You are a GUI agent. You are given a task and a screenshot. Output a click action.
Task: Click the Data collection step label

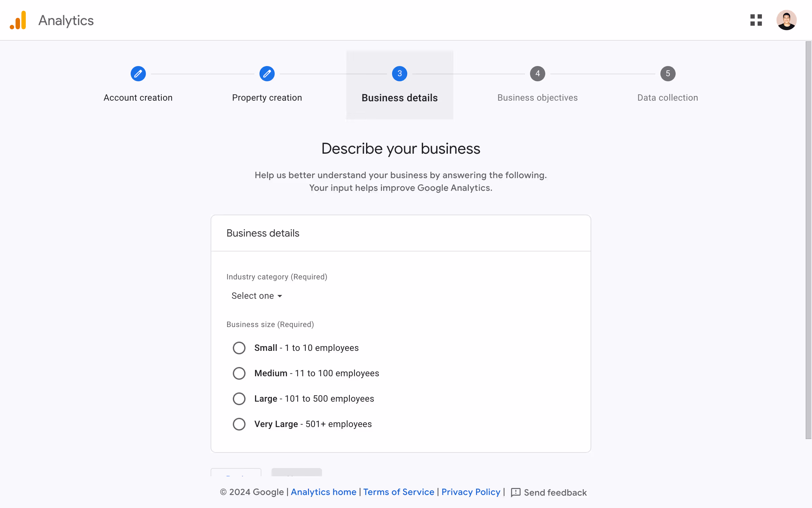[667, 98]
